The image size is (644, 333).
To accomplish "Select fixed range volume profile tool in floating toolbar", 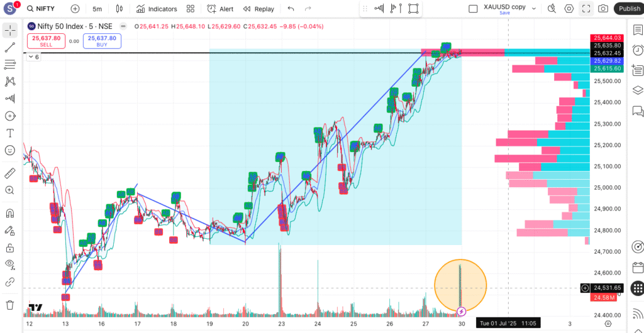I will click(379, 9).
